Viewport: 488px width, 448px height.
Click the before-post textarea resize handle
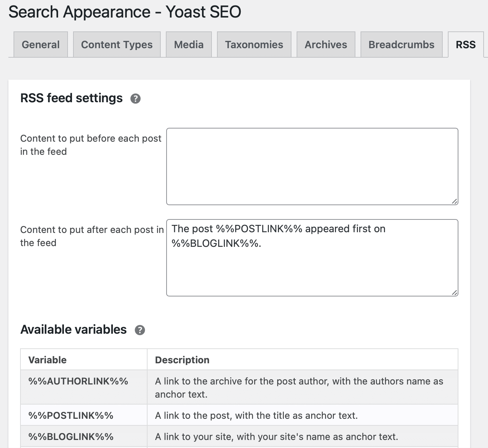[455, 200]
